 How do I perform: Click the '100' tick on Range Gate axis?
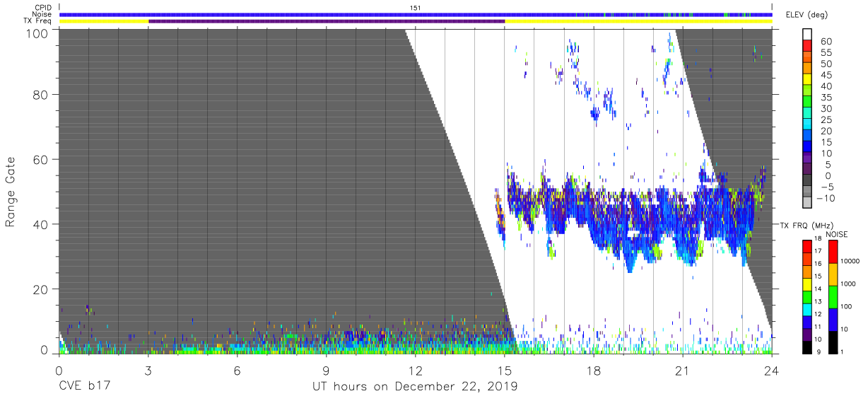[x=37, y=33]
